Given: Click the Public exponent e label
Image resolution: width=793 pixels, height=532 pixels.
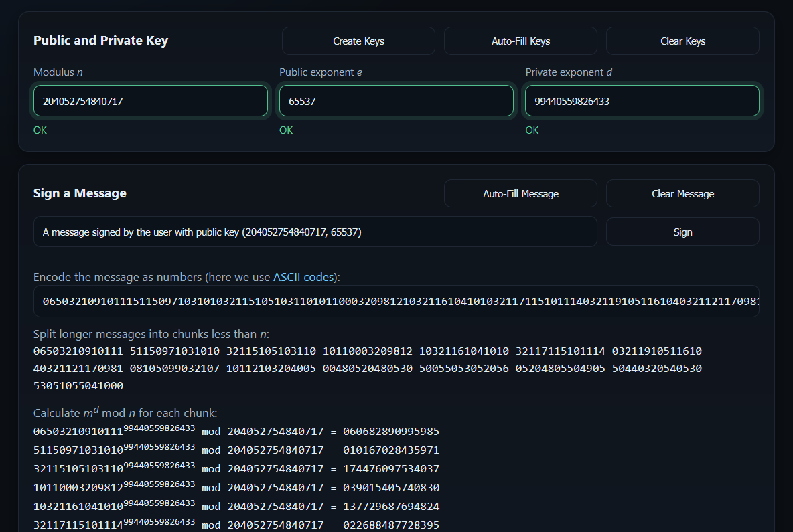Looking at the screenshot, I should coord(321,72).
